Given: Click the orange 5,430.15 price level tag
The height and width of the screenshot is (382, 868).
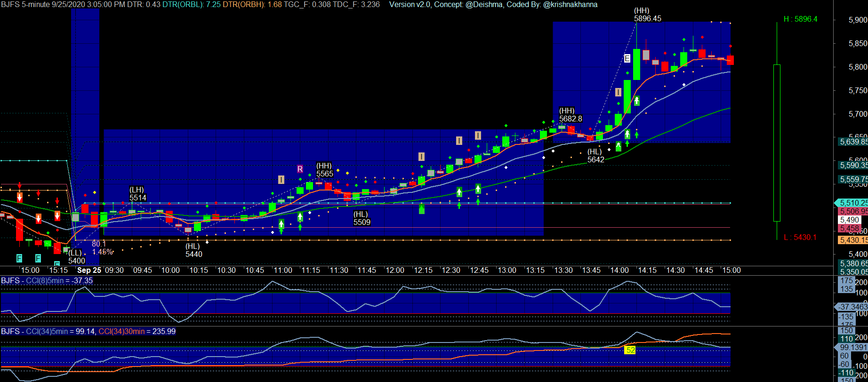Looking at the screenshot, I should click(853, 240).
